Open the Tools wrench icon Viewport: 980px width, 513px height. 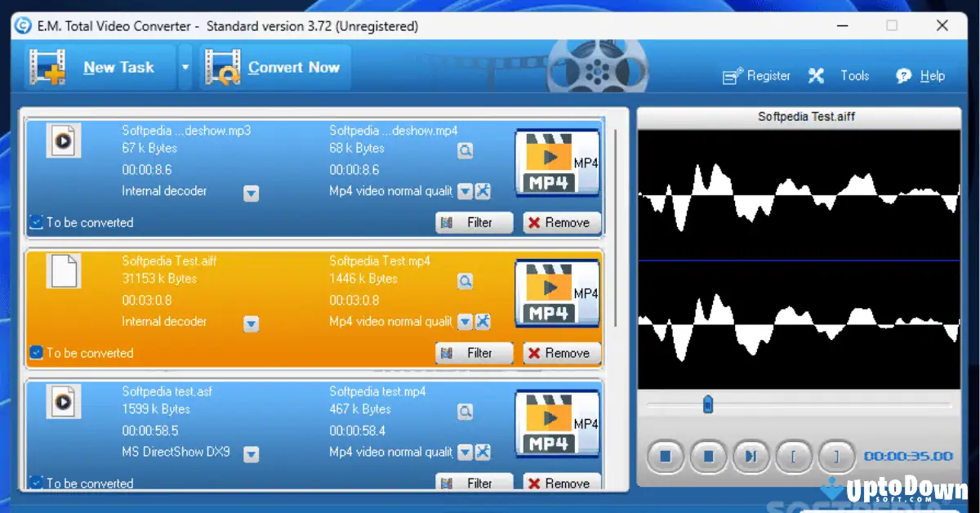[x=816, y=75]
